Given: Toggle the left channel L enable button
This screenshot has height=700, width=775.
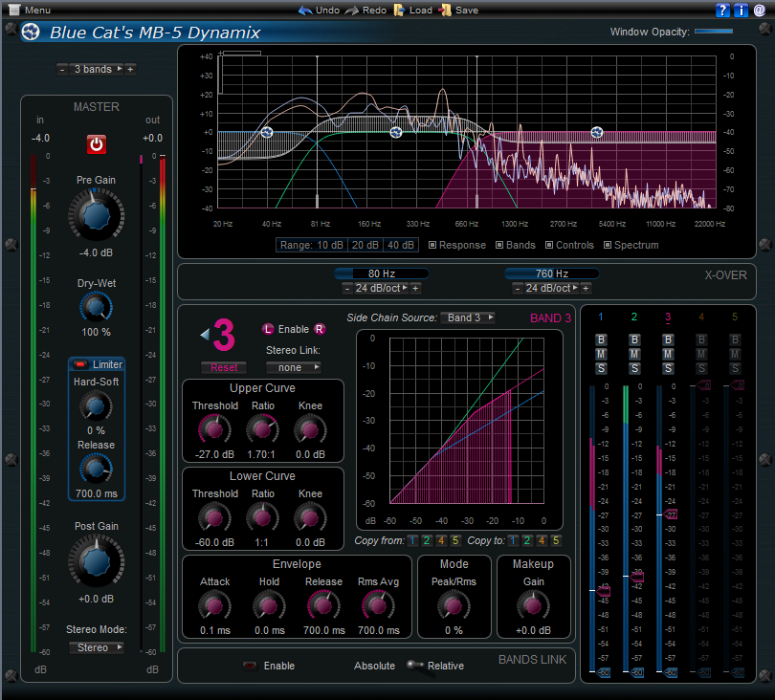Looking at the screenshot, I should click(x=267, y=329).
